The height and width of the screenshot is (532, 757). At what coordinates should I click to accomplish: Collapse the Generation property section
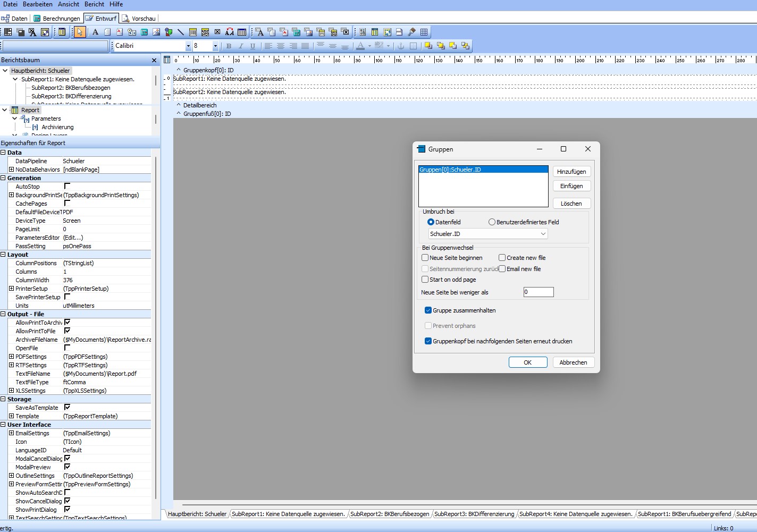(3, 178)
